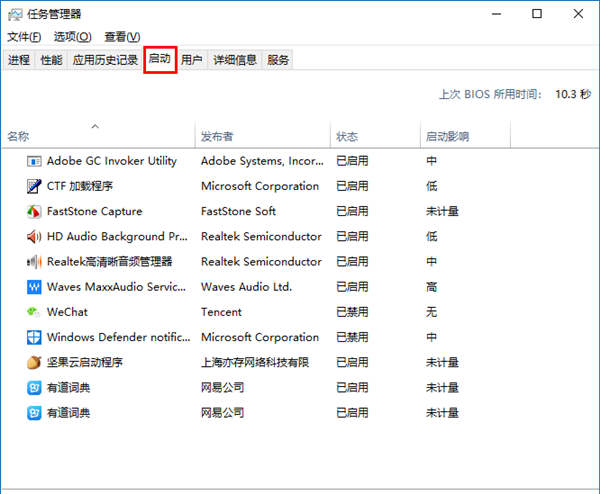
Task: Open the 选项(O) menu
Action: click(72, 37)
